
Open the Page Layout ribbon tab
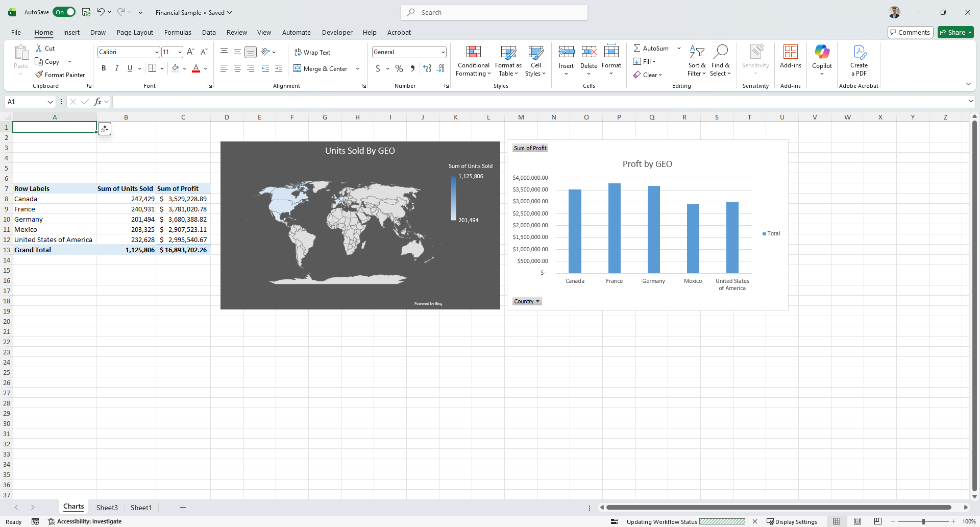pyautogui.click(x=135, y=32)
